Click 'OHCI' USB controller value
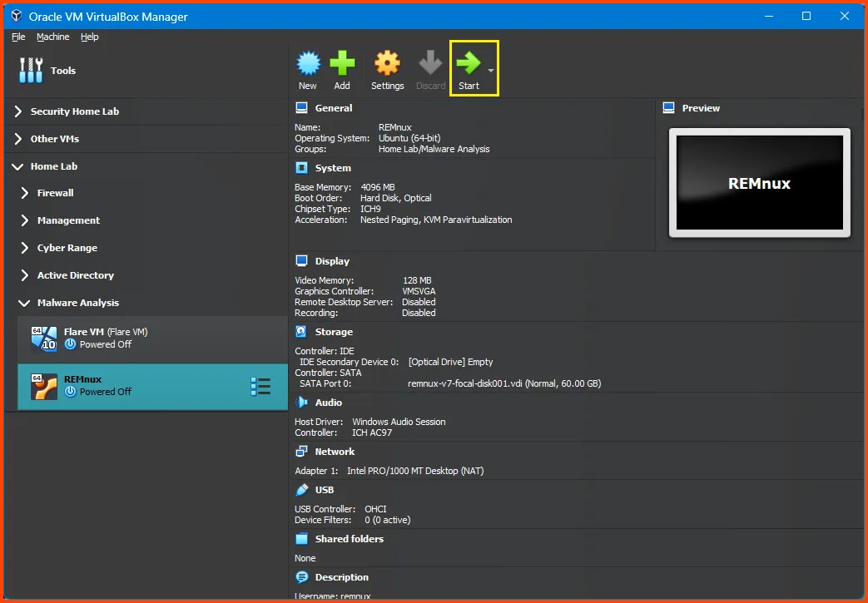The image size is (868, 603). click(375, 509)
